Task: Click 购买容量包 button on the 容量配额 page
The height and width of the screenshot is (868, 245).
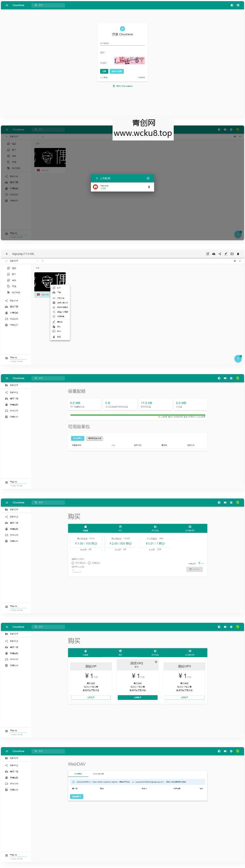Action: point(78,438)
